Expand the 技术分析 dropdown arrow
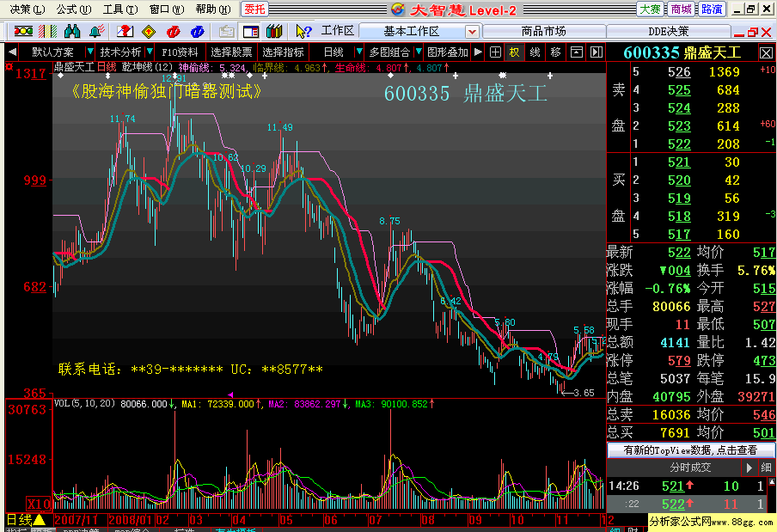The height and width of the screenshot is (532, 777). coord(150,52)
